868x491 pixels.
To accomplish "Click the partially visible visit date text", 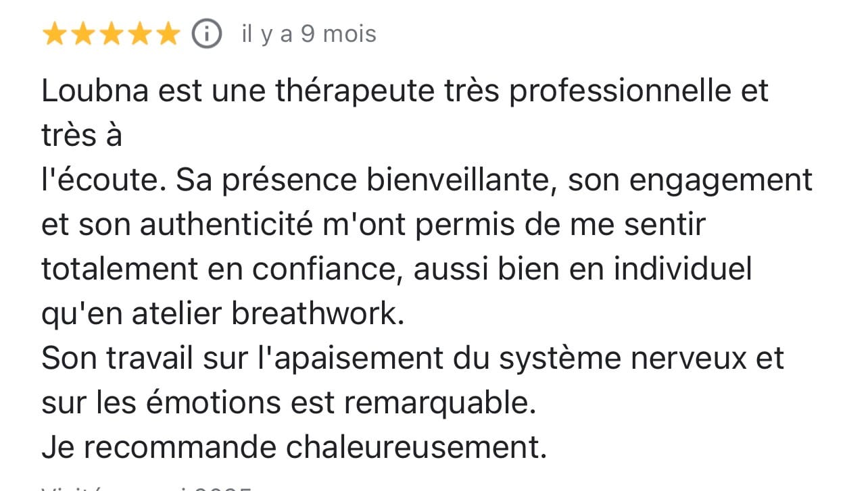I will (x=147, y=486).
